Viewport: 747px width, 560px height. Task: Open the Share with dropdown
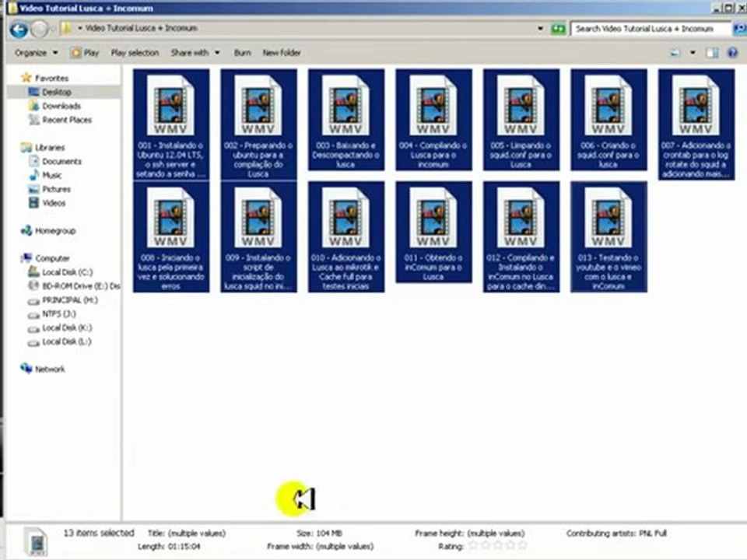(x=195, y=52)
